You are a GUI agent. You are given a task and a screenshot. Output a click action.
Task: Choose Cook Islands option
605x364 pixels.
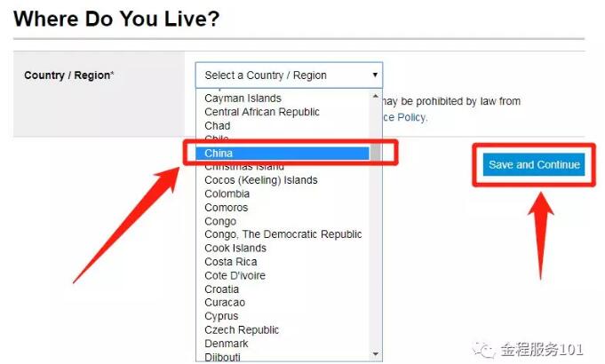click(235, 249)
